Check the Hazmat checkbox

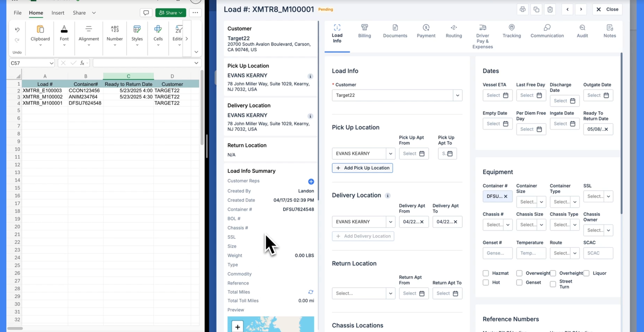[486, 273]
